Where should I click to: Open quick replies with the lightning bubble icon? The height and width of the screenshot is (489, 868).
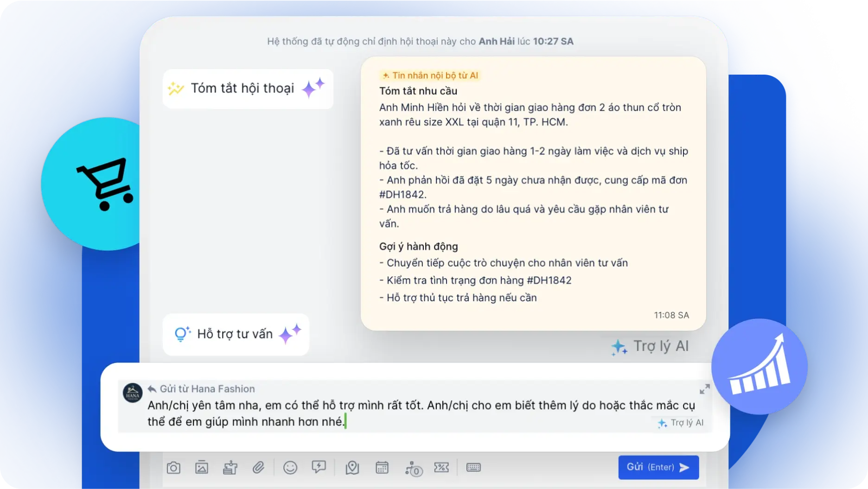pyautogui.click(x=319, y=468)
